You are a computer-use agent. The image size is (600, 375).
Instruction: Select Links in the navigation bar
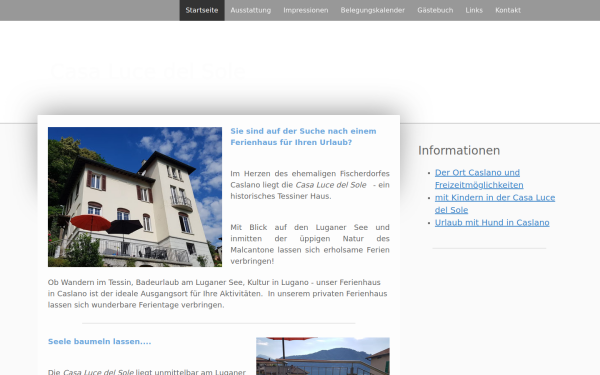point(474,10)
